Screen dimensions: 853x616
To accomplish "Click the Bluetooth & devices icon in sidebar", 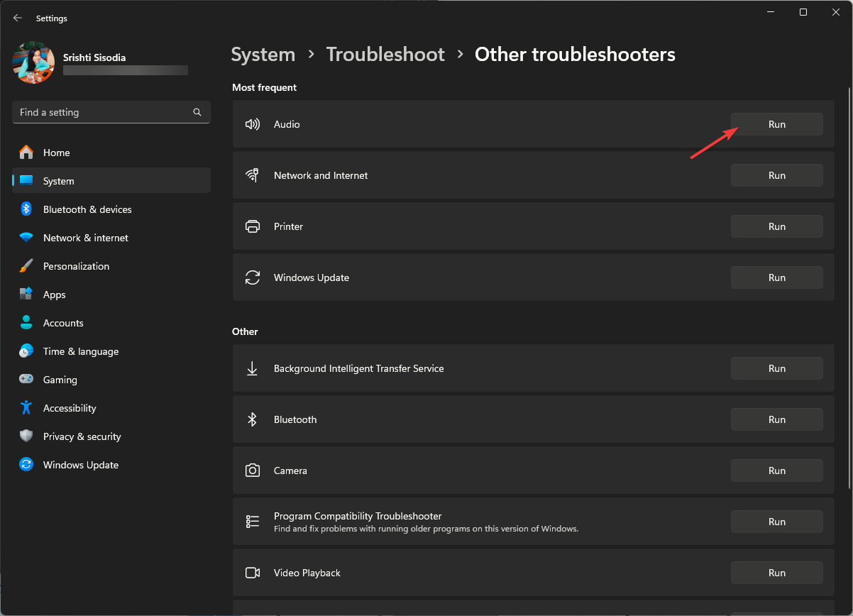I will tap(26, 209).
